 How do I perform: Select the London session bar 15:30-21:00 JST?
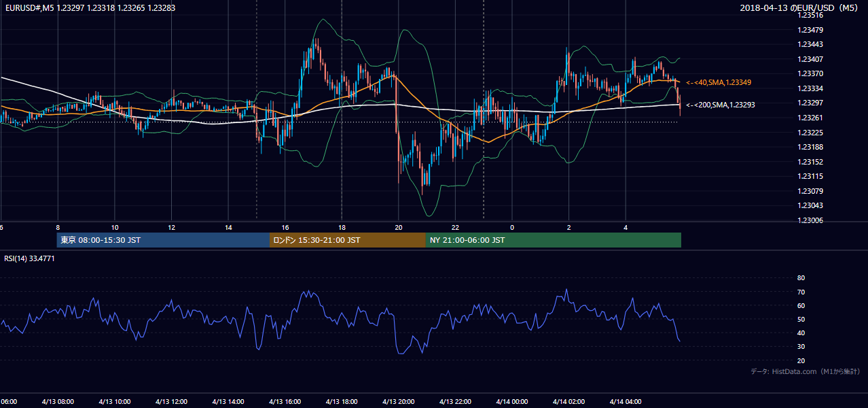348,240
